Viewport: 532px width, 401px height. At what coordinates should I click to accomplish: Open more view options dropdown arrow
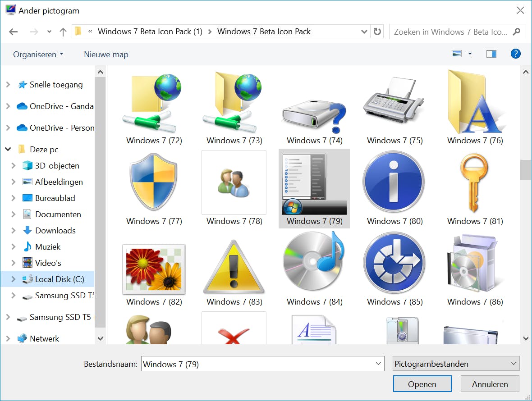coord(470,54)
